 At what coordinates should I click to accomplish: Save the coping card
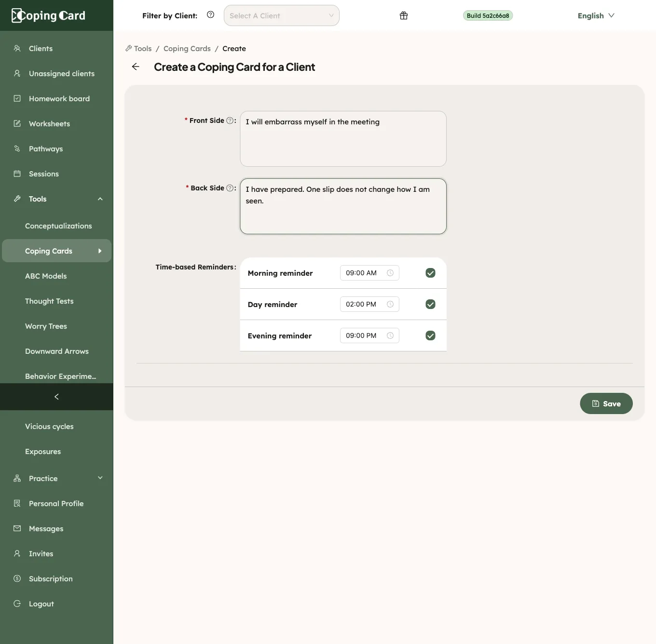(x=606, y=403)
